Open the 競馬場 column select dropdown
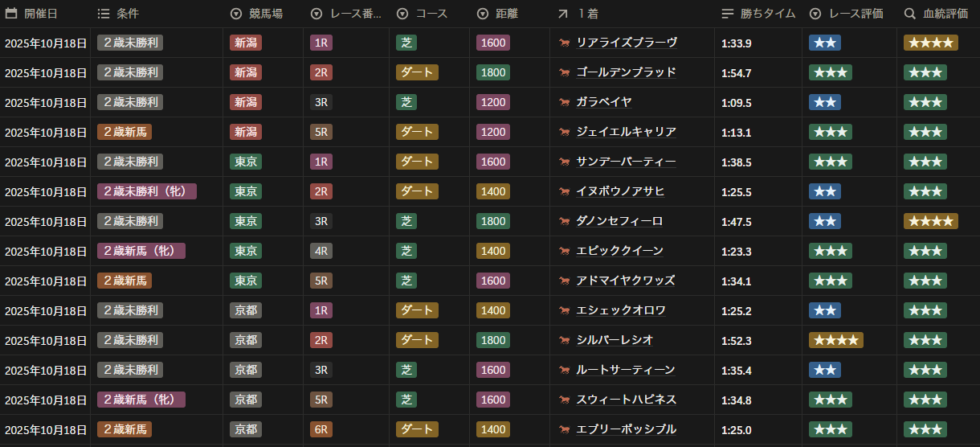This screenshot has width=980, height=447. click(236, 14)
